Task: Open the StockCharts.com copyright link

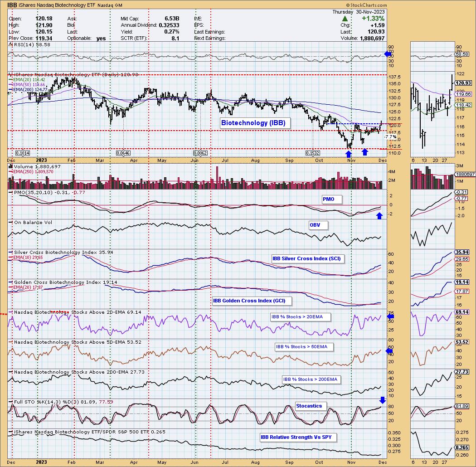Action: [366, 5]
